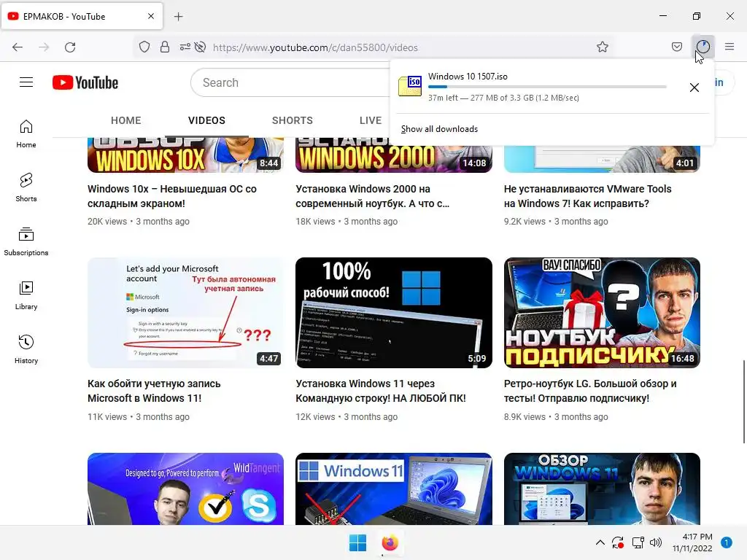The width and height of the screenshot is (747, 560).
Task: Toggle the Firefox downloads toolbar button
Action: [x=703, y=47]
